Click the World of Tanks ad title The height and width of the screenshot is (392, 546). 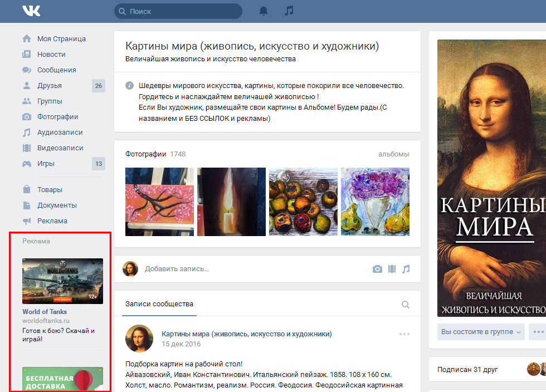[45, 312]
